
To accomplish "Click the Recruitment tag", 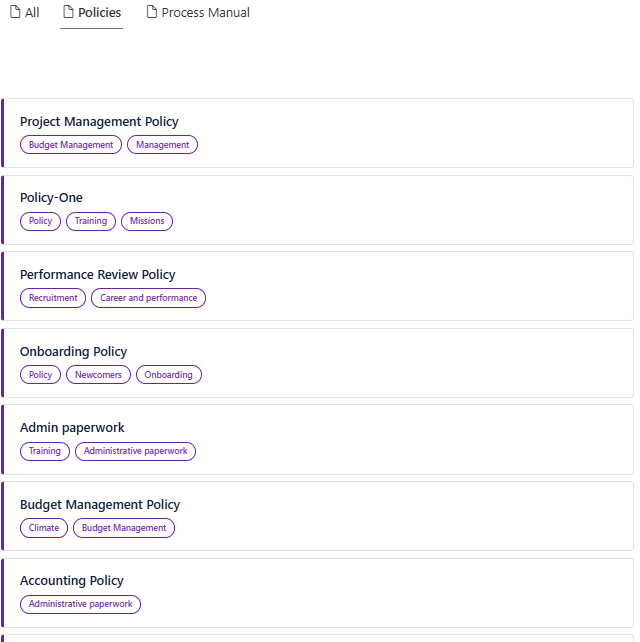I will point(53,298).
